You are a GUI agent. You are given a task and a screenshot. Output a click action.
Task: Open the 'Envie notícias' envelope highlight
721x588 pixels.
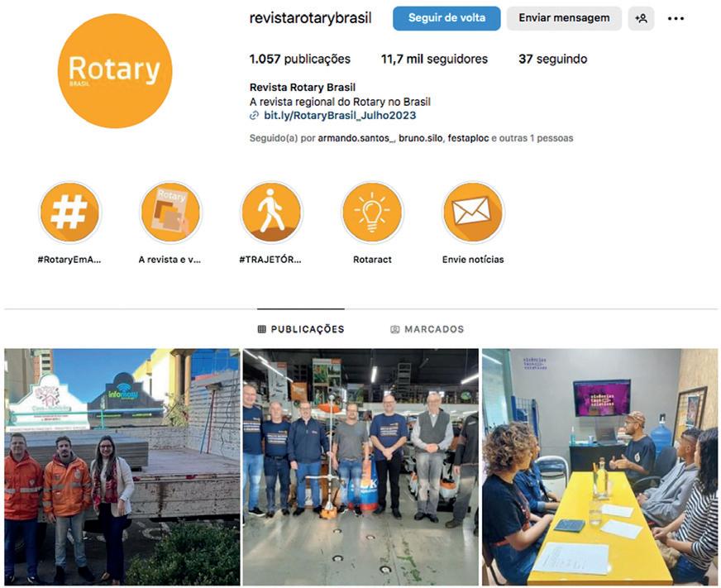[473, 212]
